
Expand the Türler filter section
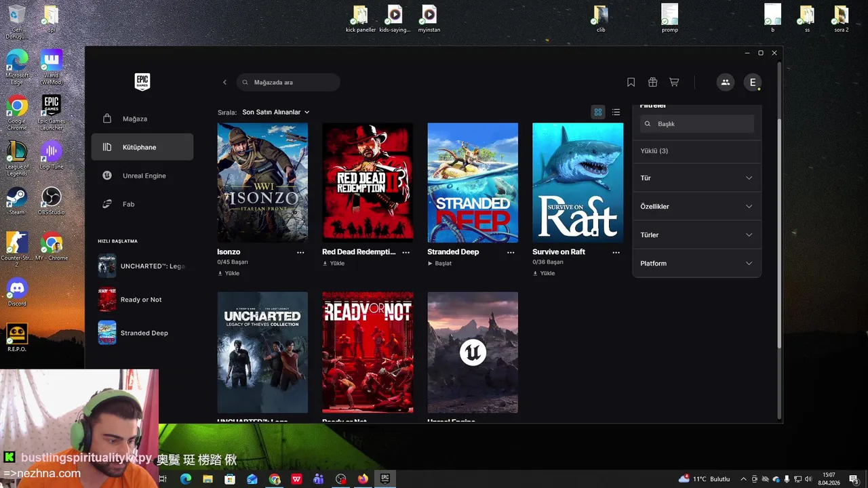click(x=696, y=235)
